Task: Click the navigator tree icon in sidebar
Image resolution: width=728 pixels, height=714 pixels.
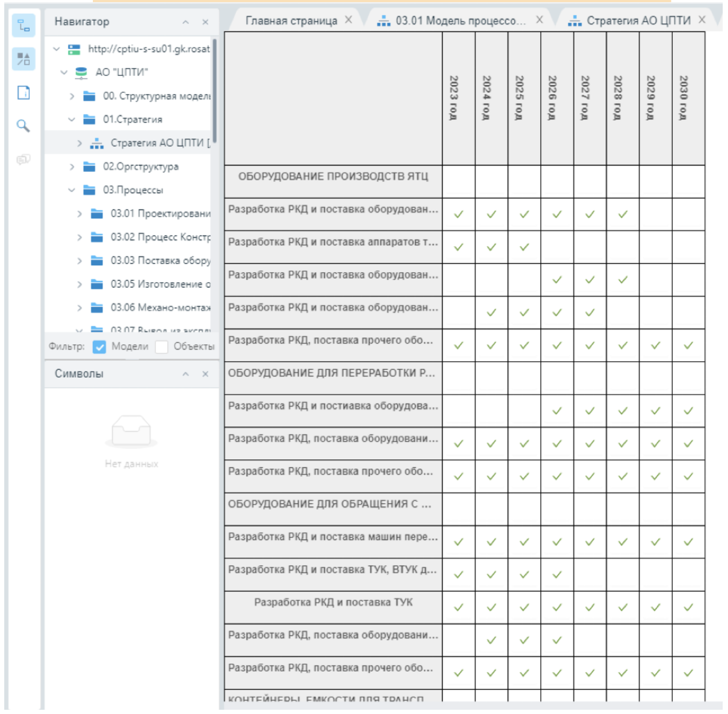Action: tap(23, 25)
